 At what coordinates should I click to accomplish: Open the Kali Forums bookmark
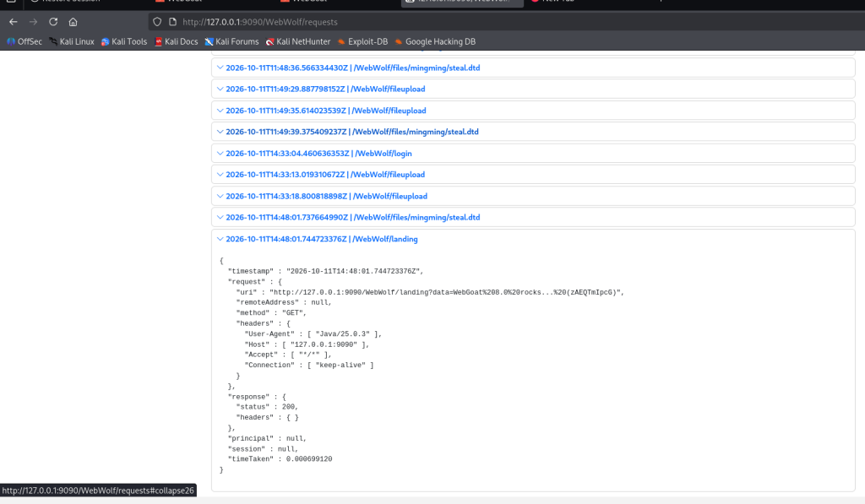pos(231,41)
